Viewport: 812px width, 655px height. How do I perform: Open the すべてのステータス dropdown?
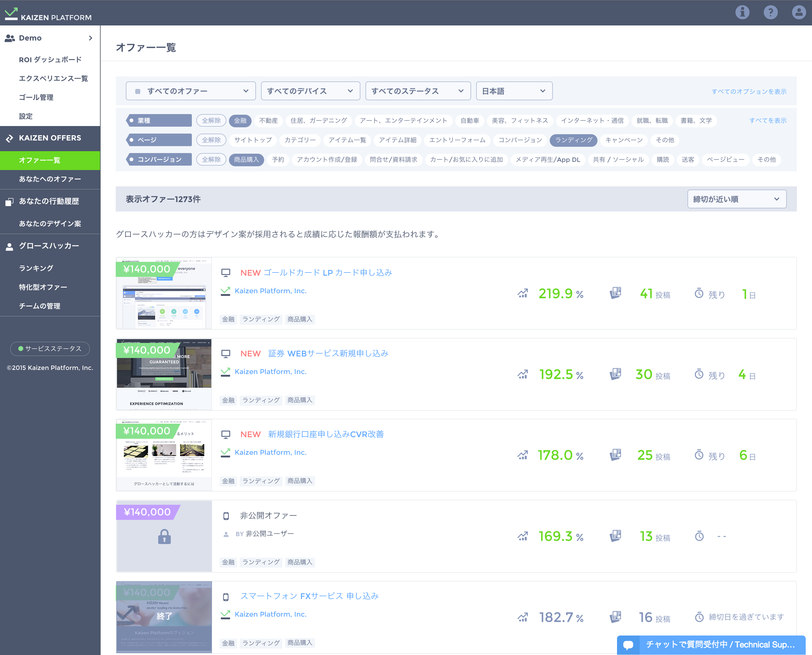pos(418,91)
